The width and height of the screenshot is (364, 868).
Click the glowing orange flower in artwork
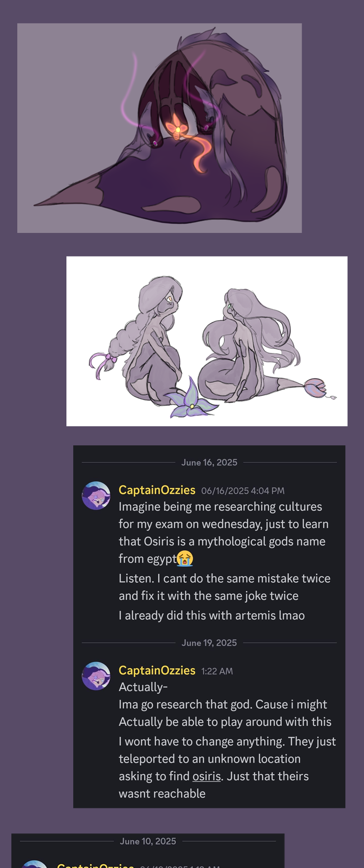click(177, 128)
